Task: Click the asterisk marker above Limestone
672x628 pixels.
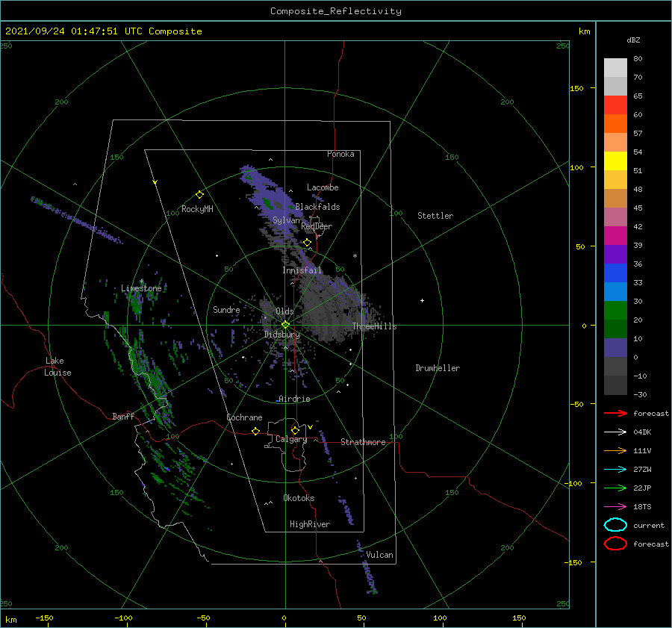Action: [x=141, y=282]
